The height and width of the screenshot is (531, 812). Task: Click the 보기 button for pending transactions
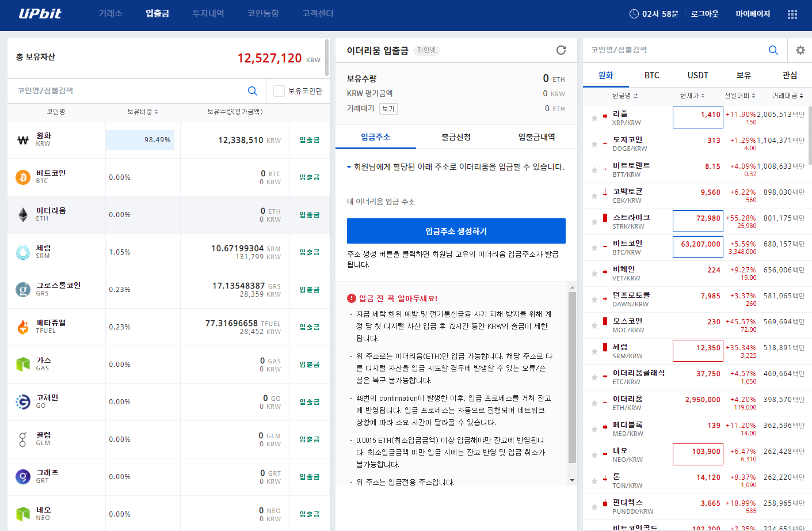(388, 109)
